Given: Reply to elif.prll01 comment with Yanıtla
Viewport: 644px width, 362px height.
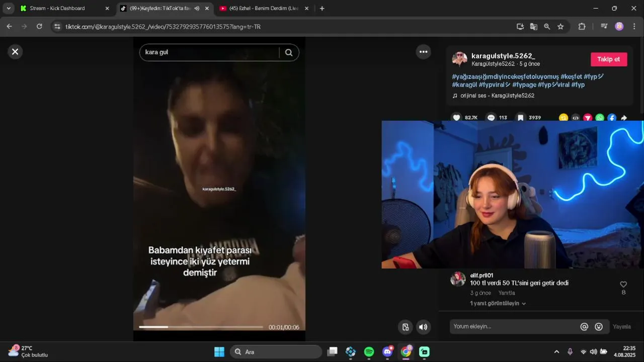Looking at the screenshot, I should pyautogui.click(x=507, y=293).
